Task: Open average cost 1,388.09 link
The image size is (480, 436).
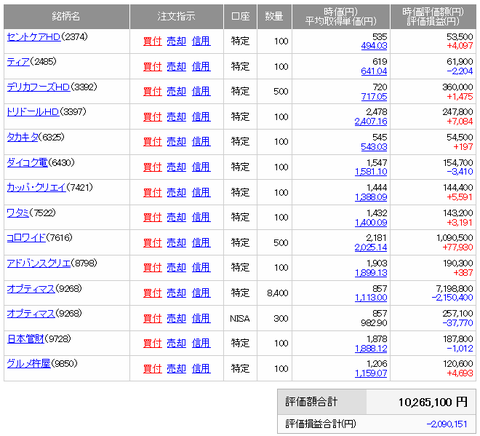Action: tap(371, 197)
